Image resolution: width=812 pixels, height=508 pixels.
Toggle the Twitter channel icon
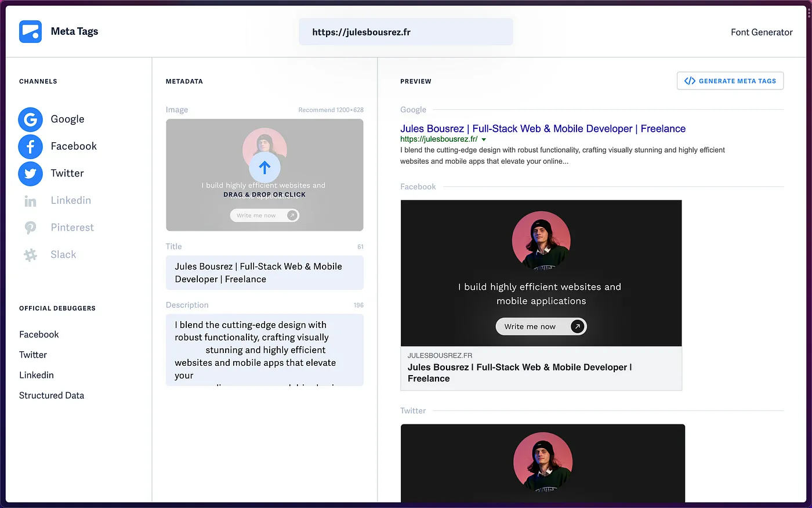(30, 174)
